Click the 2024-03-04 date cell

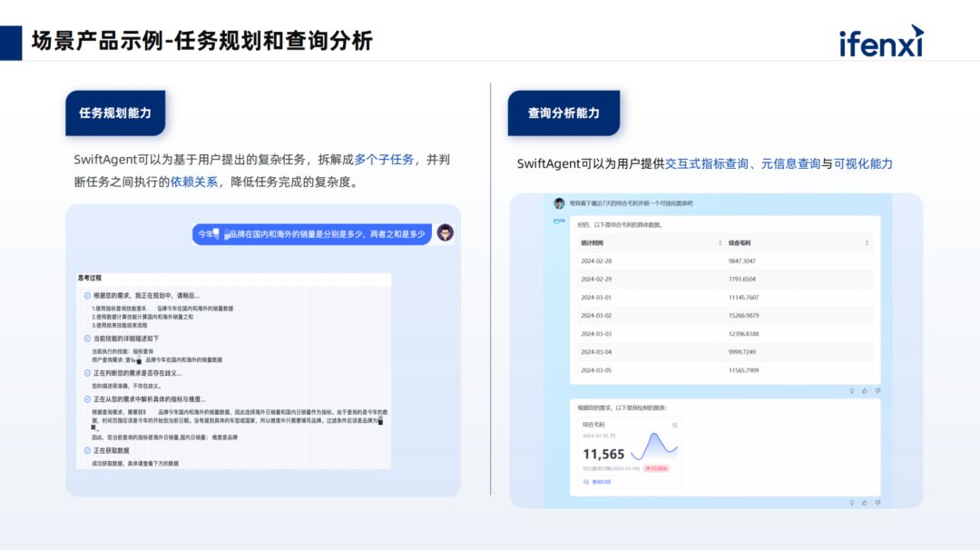(596, 352)
